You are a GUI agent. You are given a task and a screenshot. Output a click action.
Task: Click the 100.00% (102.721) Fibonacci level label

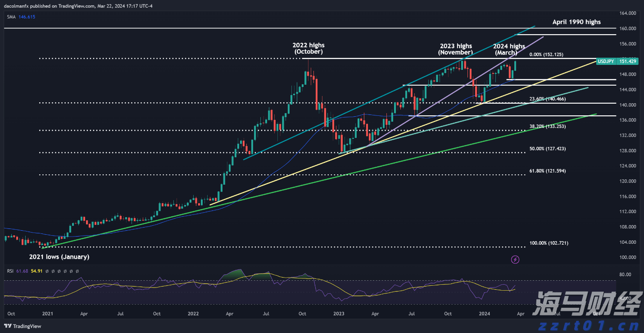tap(549, 243)
